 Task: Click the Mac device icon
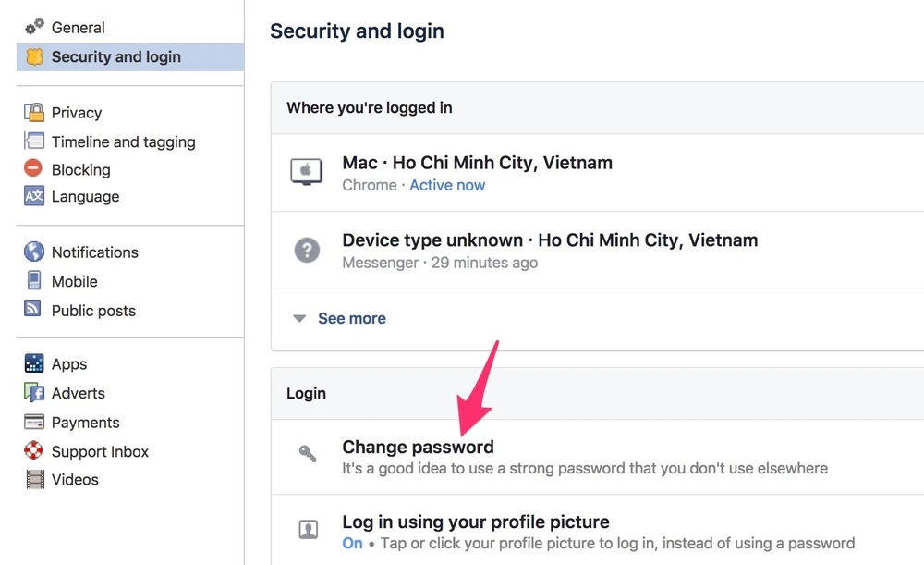tap(307, 171)
